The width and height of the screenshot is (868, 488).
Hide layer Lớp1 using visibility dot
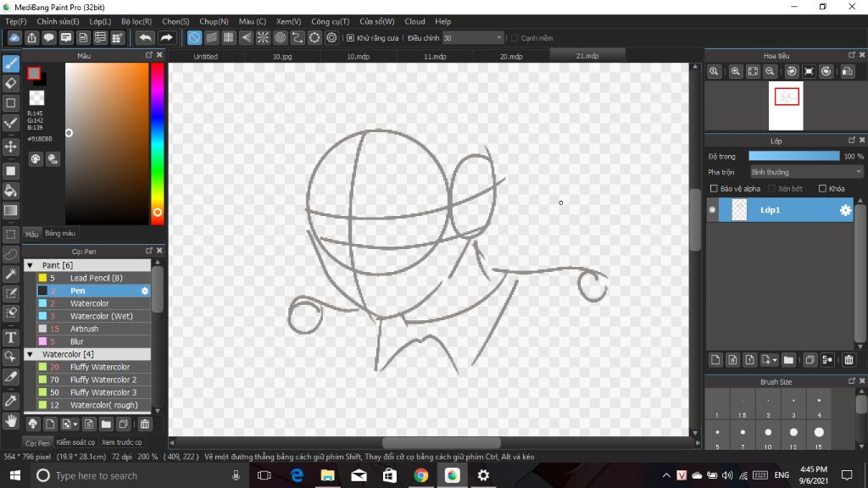point(712,210)
